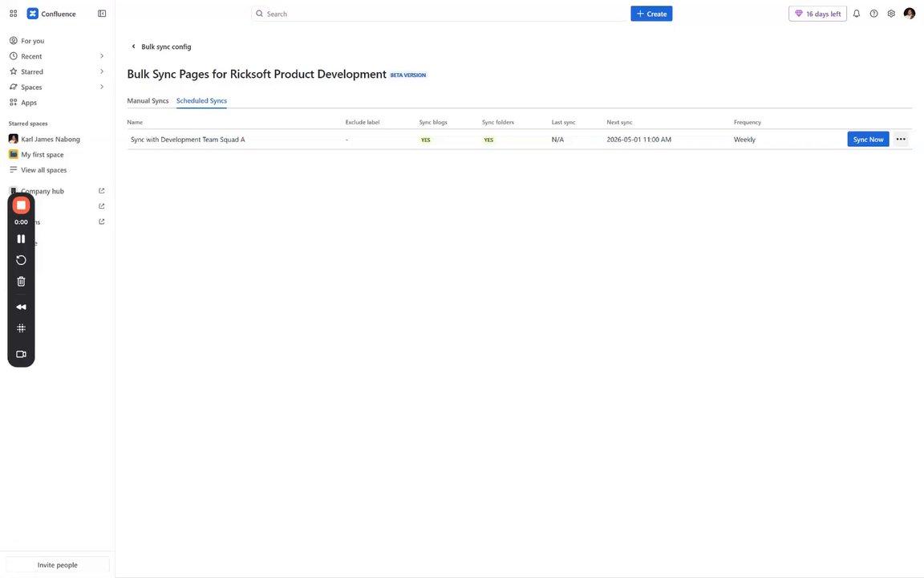Click BETA VERSION badge
Viewport: 924px width, 578px height.
[407, 75]
